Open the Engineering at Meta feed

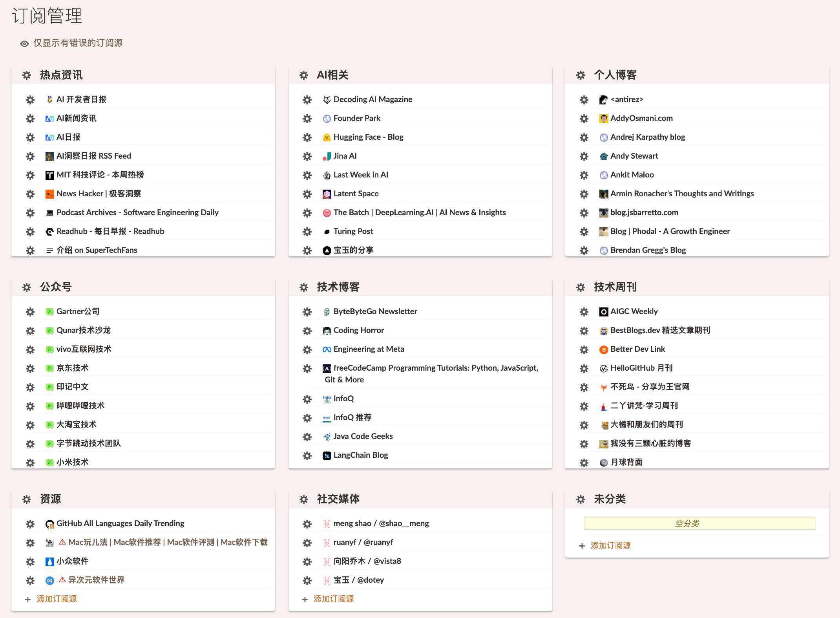(369, 349)
